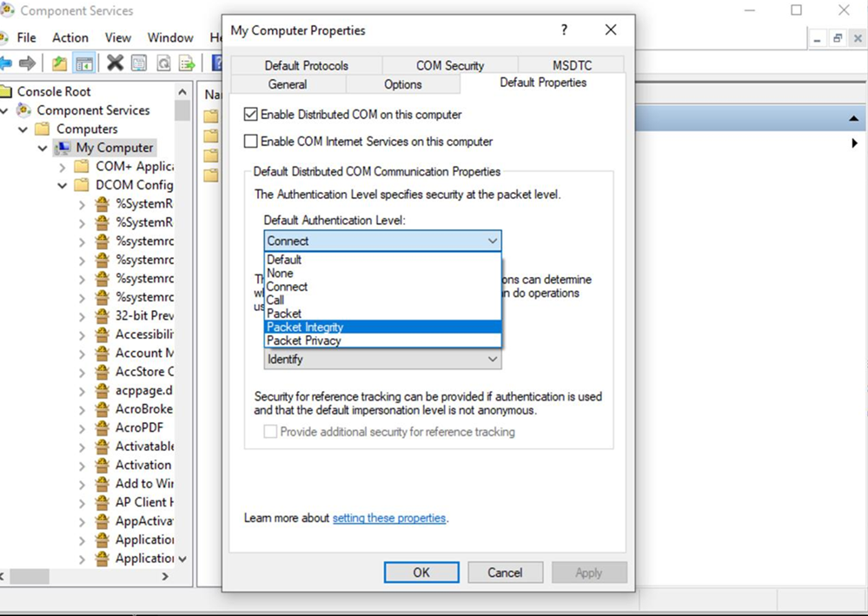Toggle the Show/Hide Console Tree toolbar icon
Viewport: 868px width, 616px height.
pos(84,63)
